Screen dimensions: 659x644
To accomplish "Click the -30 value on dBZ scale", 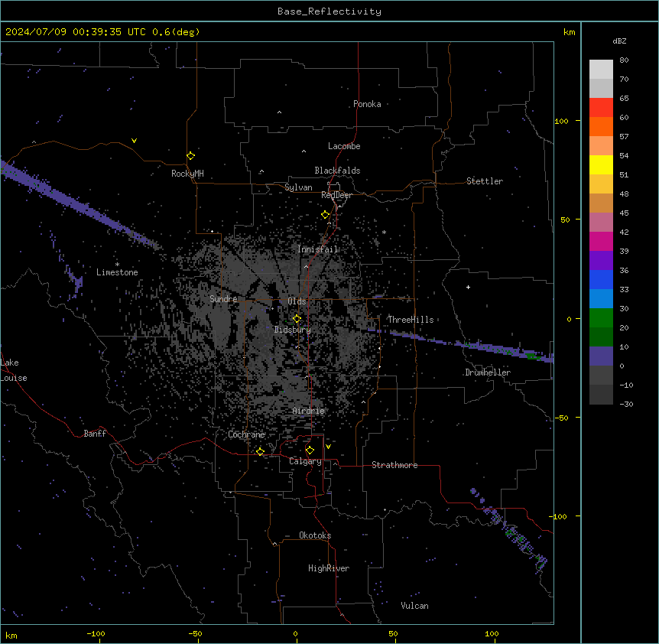I will [626, 404].
